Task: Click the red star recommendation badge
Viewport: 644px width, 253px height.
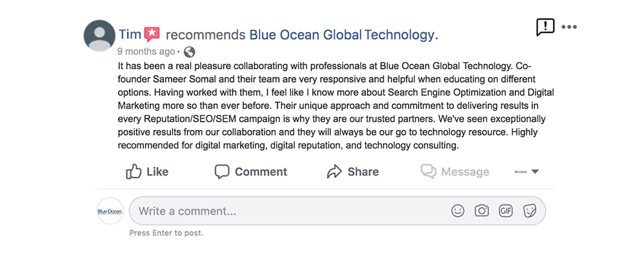Action: [x=152, y=34]
